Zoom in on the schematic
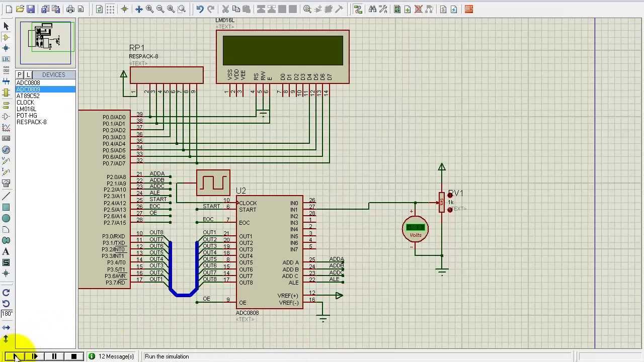The height and width of the screenshot is (362, 644). point(149,9)
